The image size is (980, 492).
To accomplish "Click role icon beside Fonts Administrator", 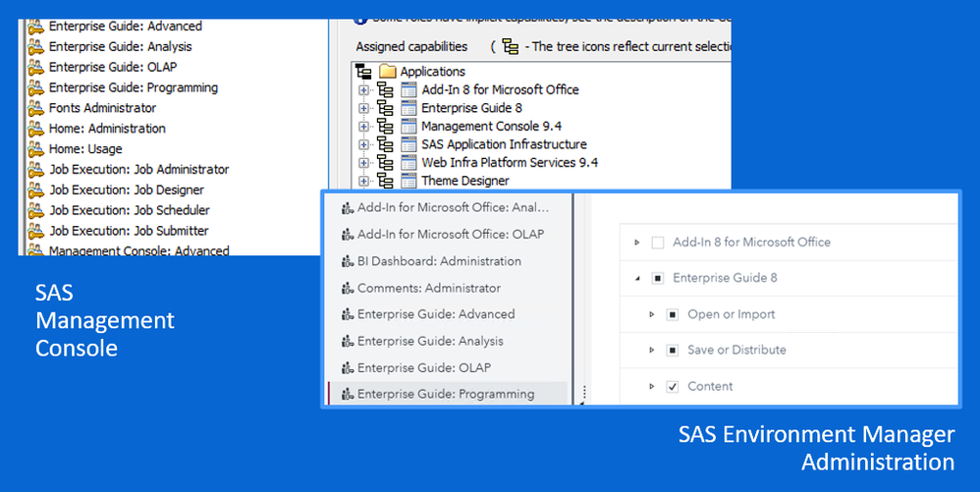I will click(35, 108).
